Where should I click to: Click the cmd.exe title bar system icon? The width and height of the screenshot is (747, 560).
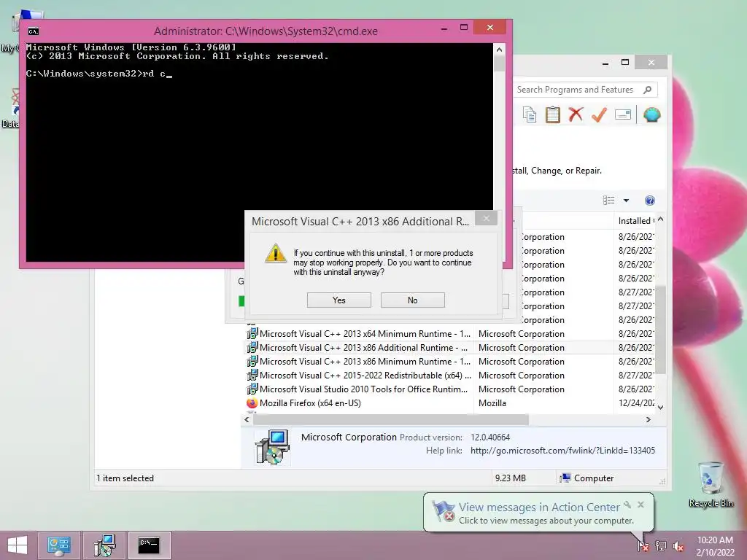coord(34,31)
